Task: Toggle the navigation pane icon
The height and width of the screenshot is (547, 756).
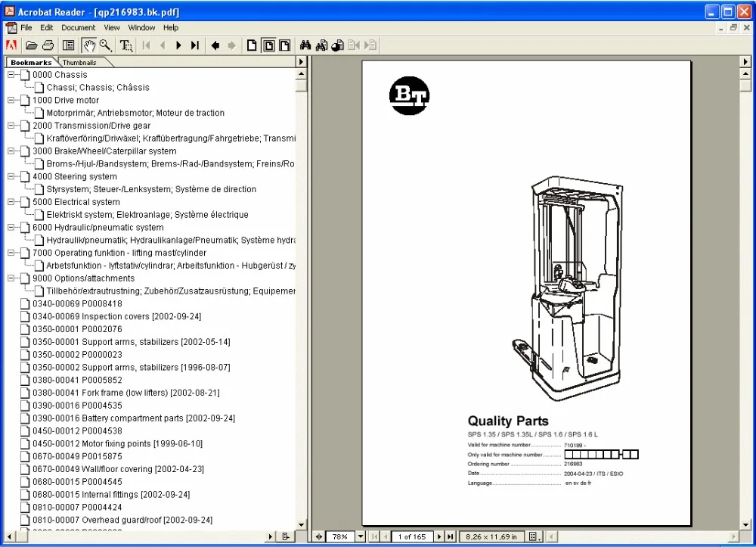Action: (x=68, y=45)
